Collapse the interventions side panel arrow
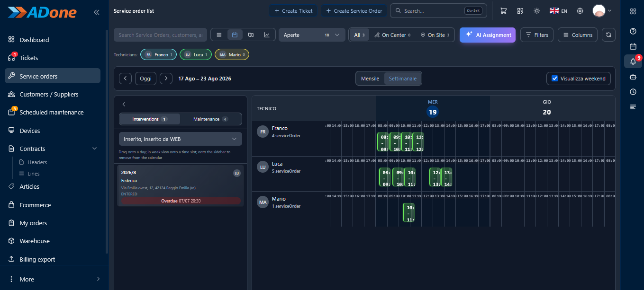The width and height of the screenshot is (644, 290). pos(124,104)
